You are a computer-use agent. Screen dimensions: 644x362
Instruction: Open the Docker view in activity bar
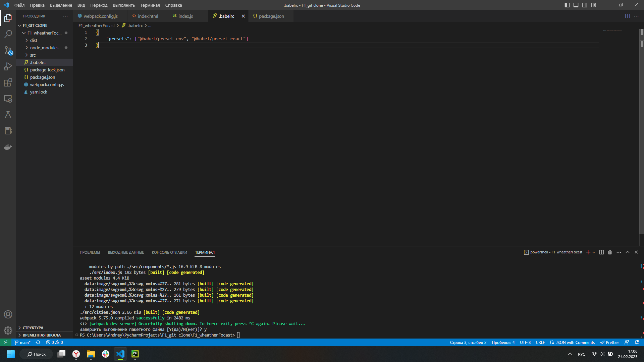pos(8,147)
